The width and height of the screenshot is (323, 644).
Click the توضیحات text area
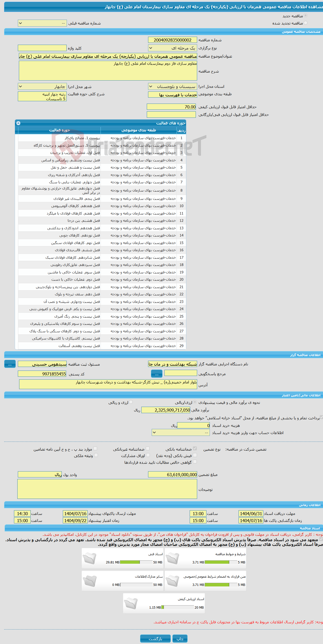107,489
